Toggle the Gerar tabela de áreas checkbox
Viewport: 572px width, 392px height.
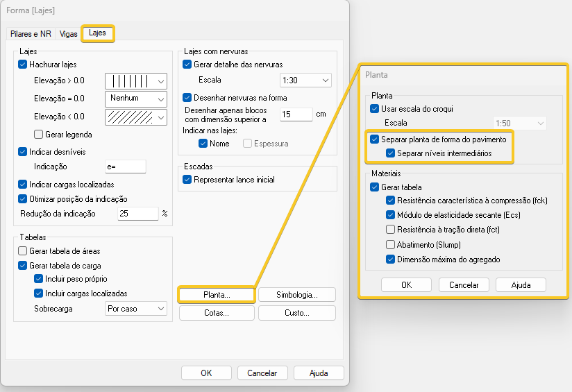click(23, 251)
